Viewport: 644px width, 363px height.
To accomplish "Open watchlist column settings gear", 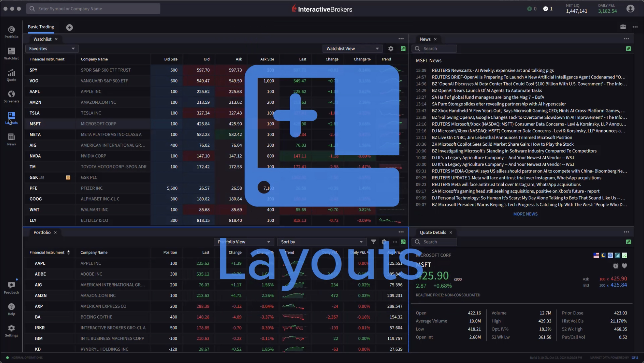I will 390,48.
